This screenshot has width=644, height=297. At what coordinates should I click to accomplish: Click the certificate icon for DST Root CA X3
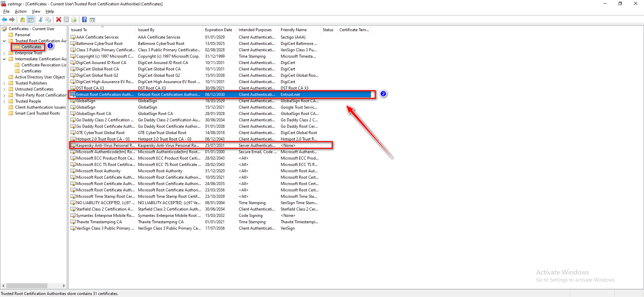tap(73, 88)
